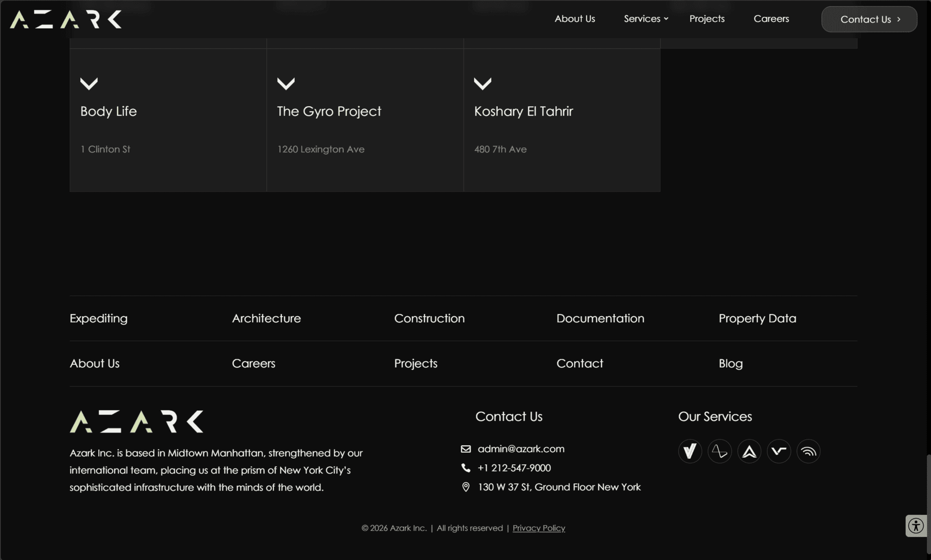Image resolution: width=931 pixels, height=560 pixels.
Task: Open the Privacy Policy link
Action: tap(539, 528)
